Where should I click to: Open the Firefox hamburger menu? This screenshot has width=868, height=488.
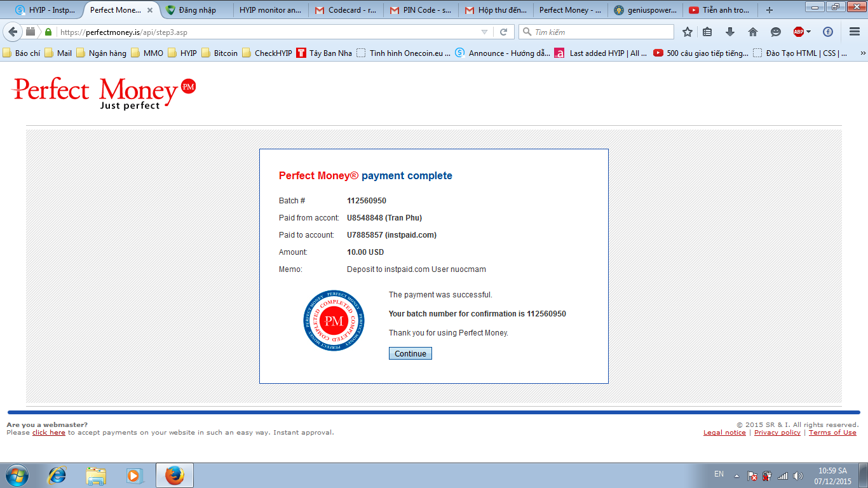point(855,32)
